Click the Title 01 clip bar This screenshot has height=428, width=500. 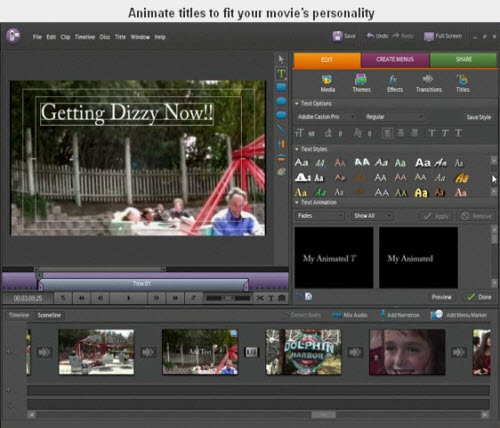[x=143, y=284]
